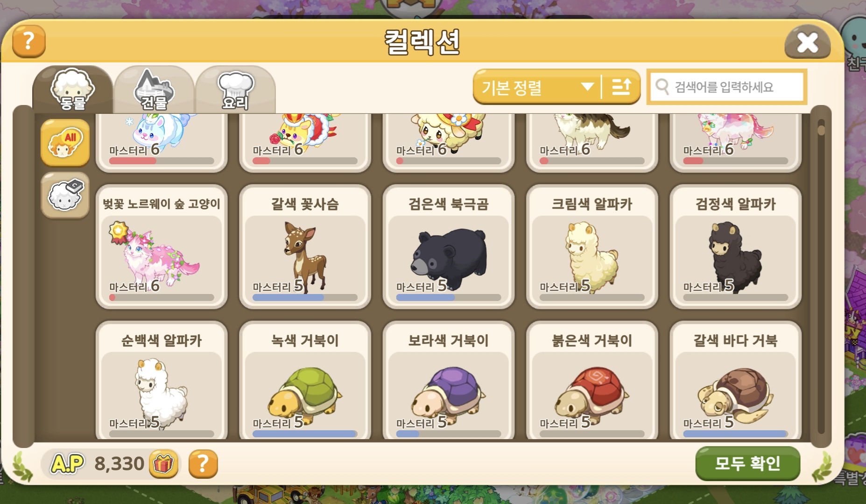Toggle the sort order direction button

point(621,87)
